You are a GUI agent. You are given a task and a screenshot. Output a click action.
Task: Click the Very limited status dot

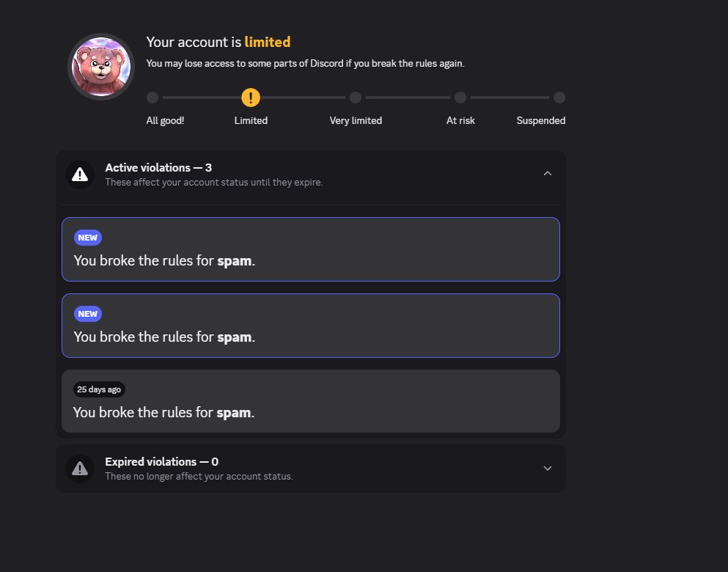(356, 98)
